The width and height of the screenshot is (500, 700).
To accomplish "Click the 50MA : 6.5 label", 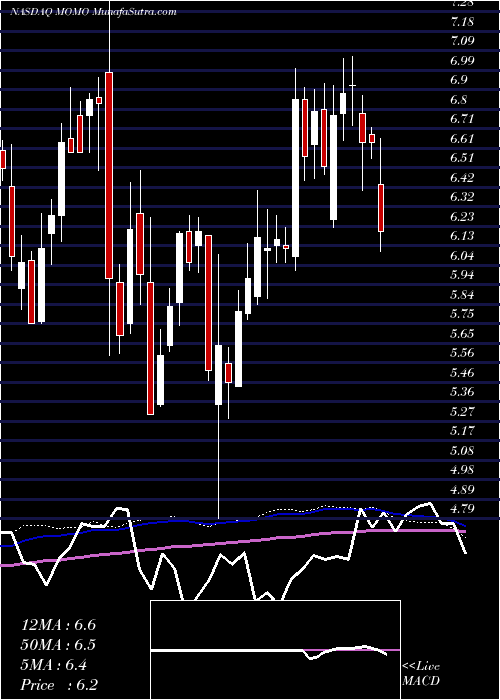I will click(58, 645).
